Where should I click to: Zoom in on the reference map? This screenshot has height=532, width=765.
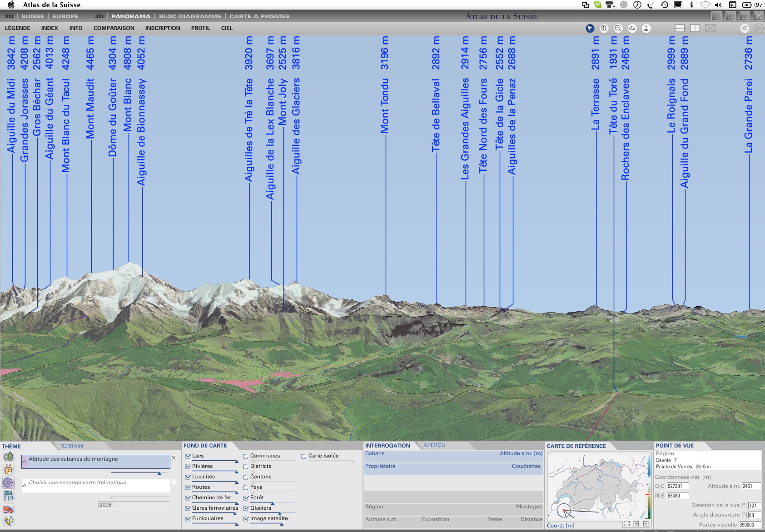click(636, 524)
